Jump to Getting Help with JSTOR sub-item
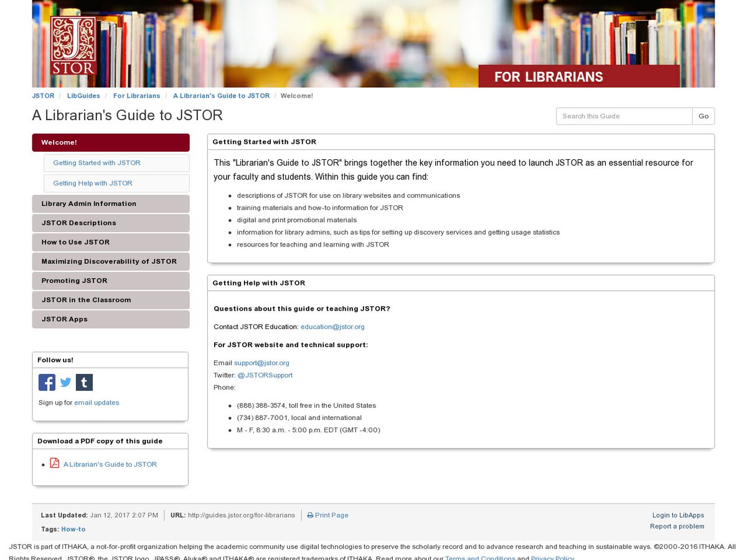 pyautogui.click(x=116, y=184)
